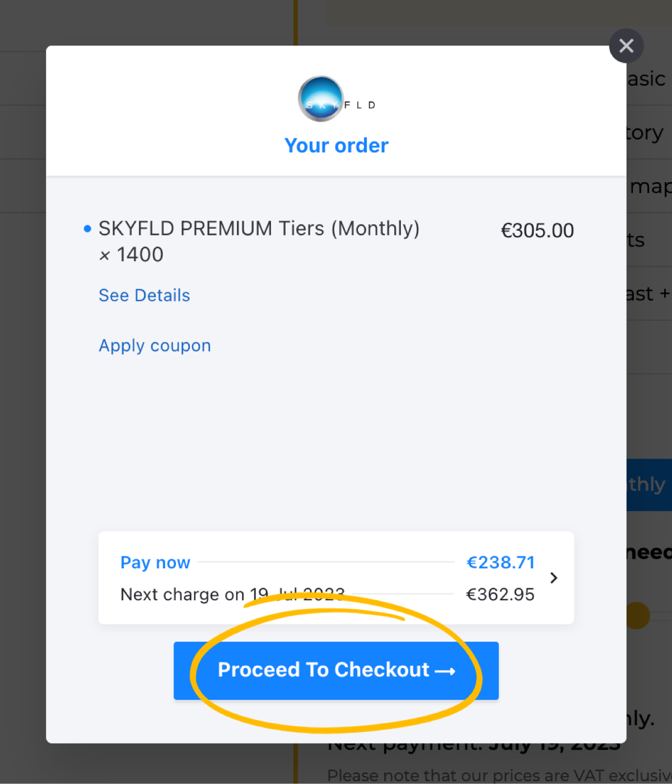The height and width of the screenshot is (784, 672).
Task: Click the yellow slider handle behind the dialog
Action: click(x=637, y=615)
